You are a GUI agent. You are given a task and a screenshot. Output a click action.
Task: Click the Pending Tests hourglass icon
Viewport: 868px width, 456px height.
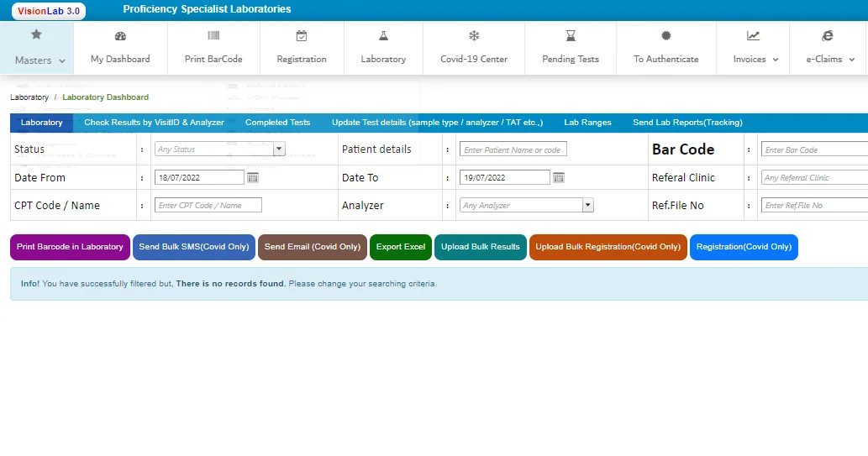[571, 36]
